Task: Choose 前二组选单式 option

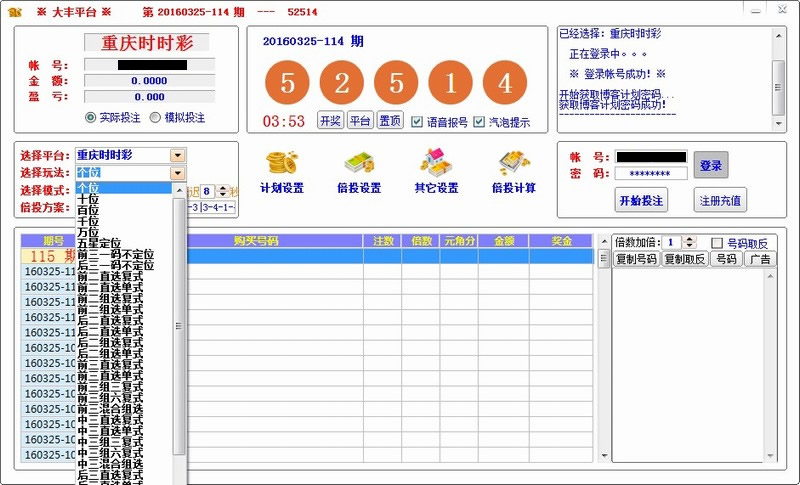Action: tap(124, 310)
